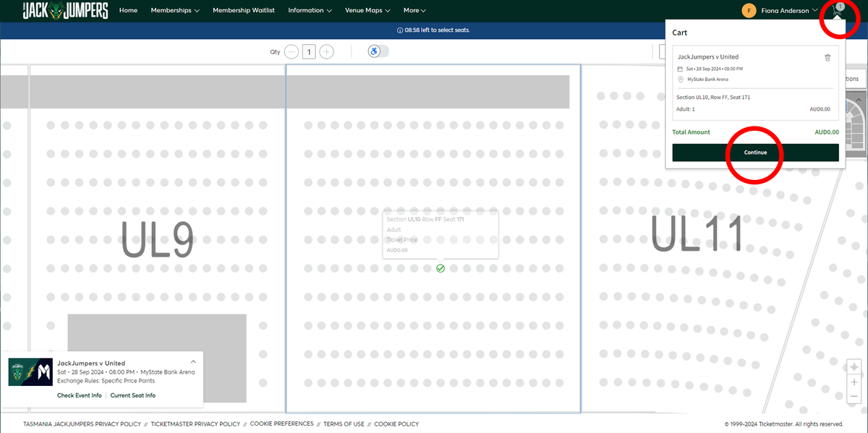868x433 pixels.
Task: Click the event matchup thumbnail image
Action: 30,372
